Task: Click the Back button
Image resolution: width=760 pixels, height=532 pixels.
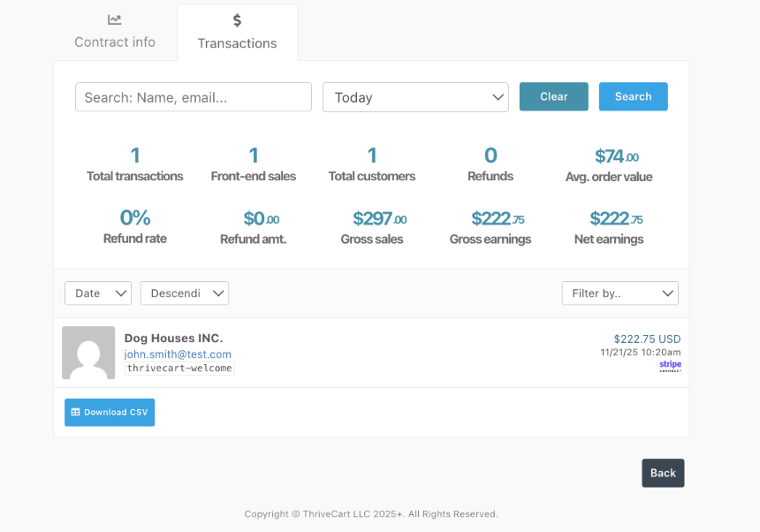Action: (663, 473)
